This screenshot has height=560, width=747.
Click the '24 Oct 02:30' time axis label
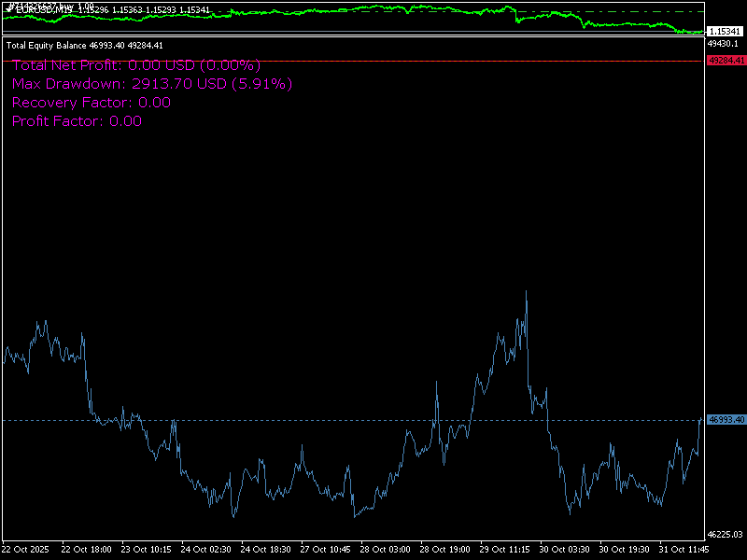tap(205, 550)
